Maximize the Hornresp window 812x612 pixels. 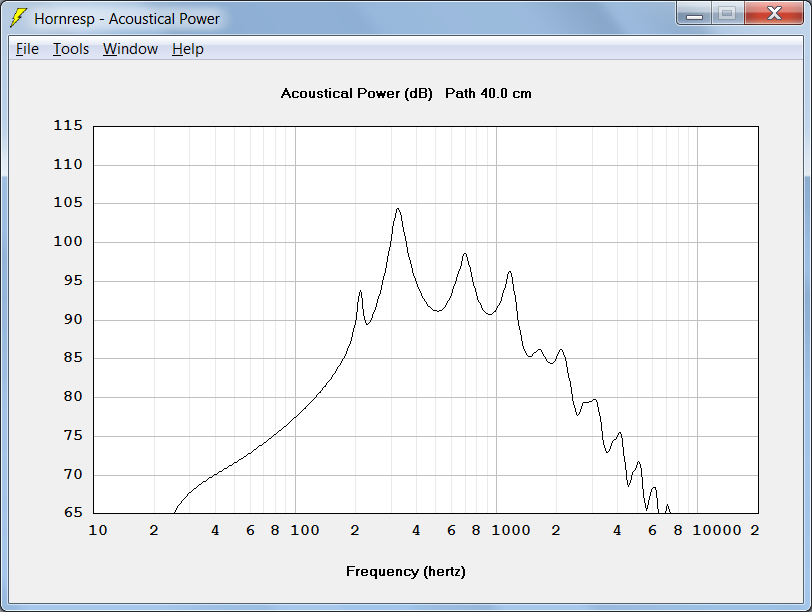[727, 14]
